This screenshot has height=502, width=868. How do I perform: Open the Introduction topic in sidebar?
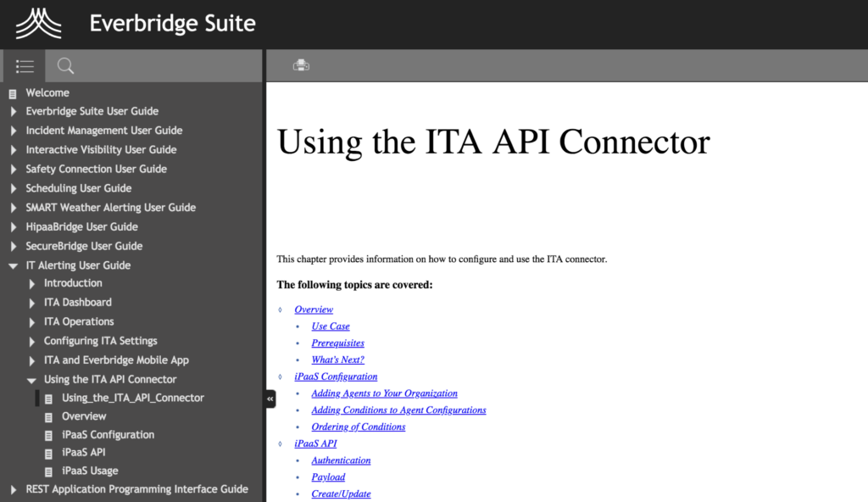click(73, 282)
